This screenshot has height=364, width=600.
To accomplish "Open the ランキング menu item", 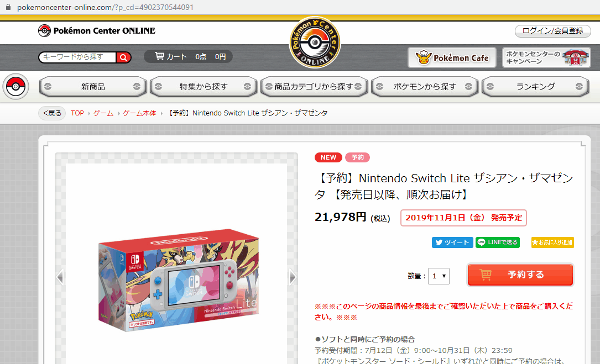I will (x=535, y=87).
